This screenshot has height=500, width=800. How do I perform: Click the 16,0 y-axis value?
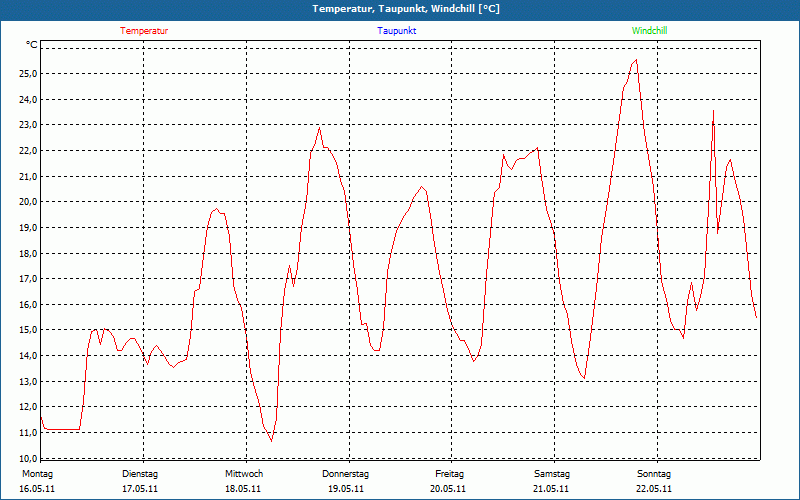pyautogui.click(x=29, y=305)
